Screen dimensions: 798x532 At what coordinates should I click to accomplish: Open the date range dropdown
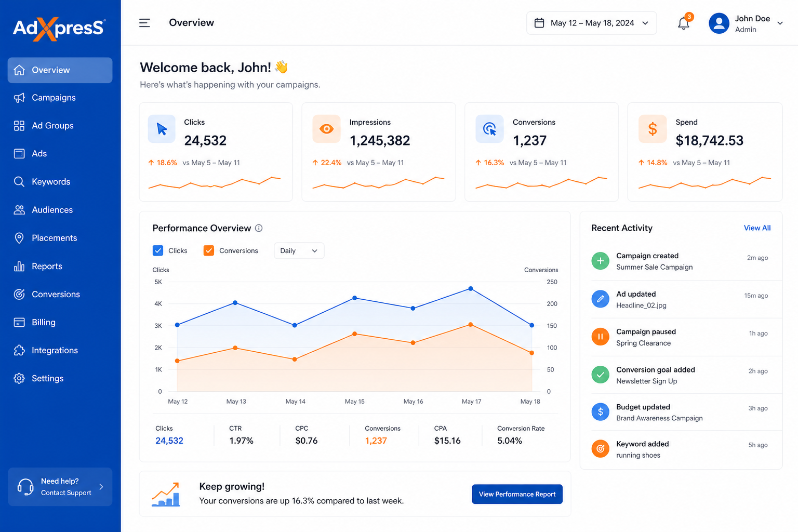591,23
